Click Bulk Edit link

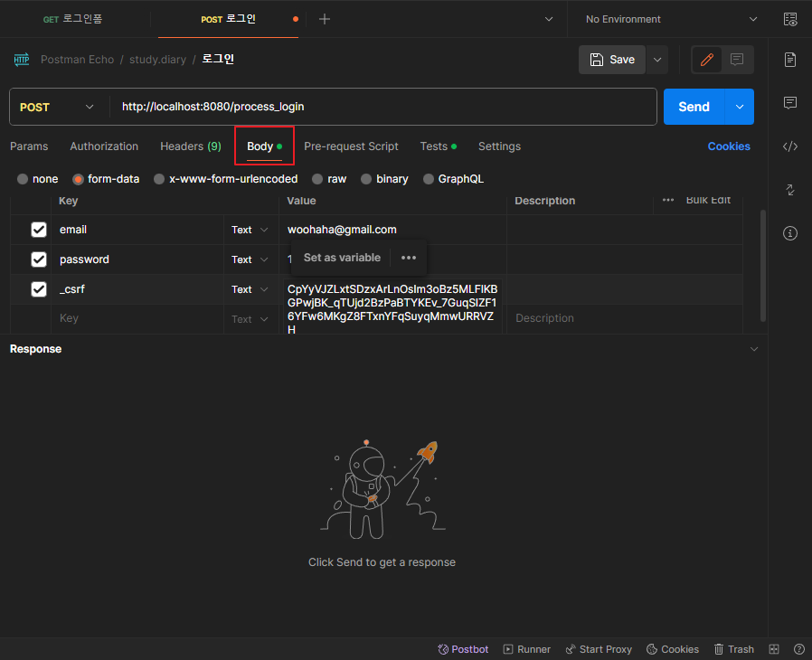coord(708,200)
